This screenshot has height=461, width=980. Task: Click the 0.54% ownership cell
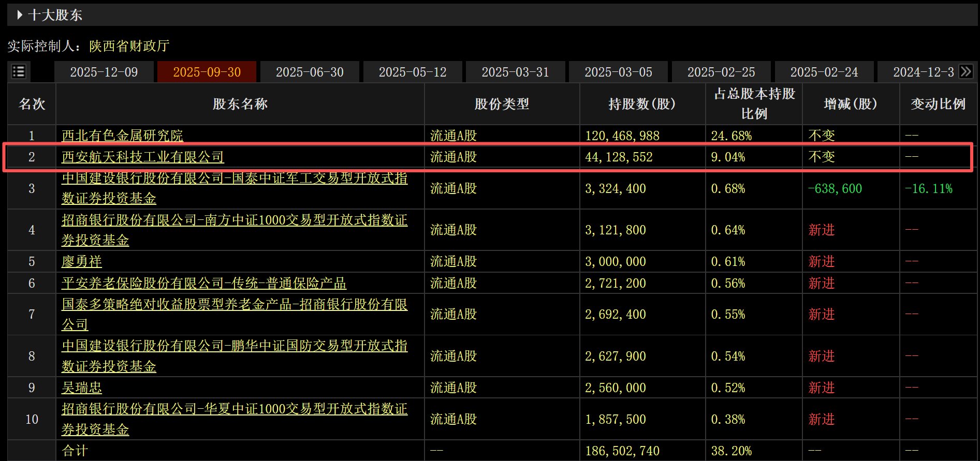coord(728,356)
